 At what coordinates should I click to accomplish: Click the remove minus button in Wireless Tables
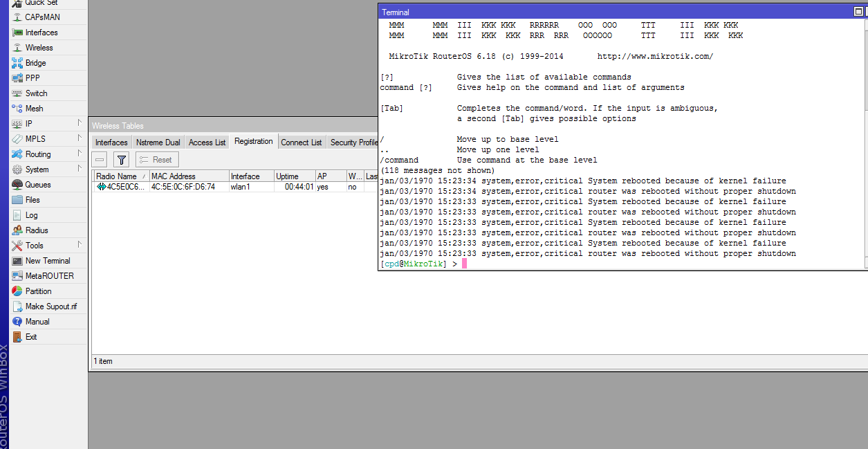(x=100, y=160)
